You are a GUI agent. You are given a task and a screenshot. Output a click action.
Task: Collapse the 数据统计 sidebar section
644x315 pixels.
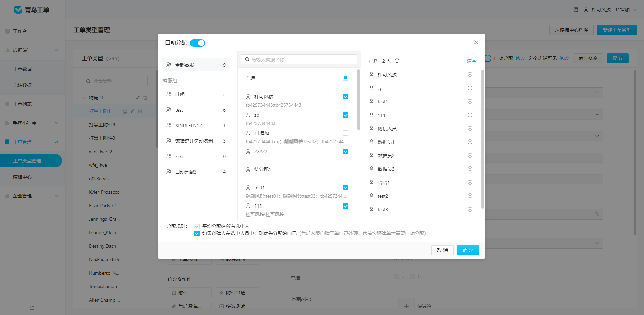point(57,50)
